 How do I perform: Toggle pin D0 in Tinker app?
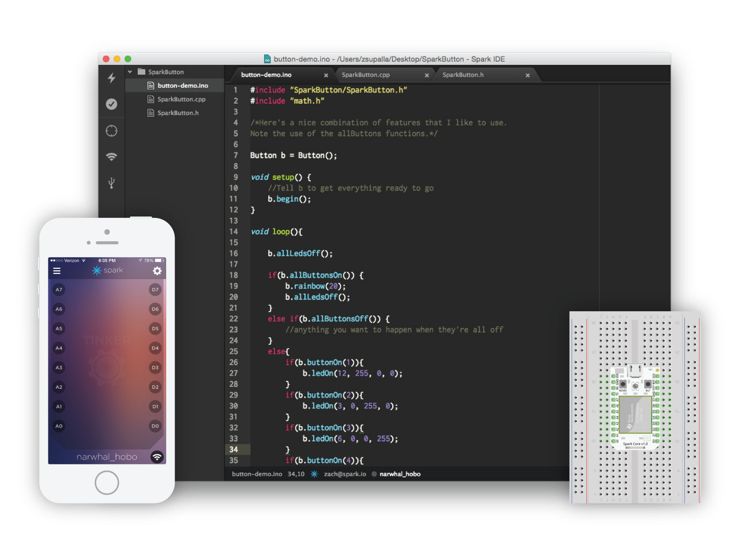pyautogui.click(x=155, y=426)
